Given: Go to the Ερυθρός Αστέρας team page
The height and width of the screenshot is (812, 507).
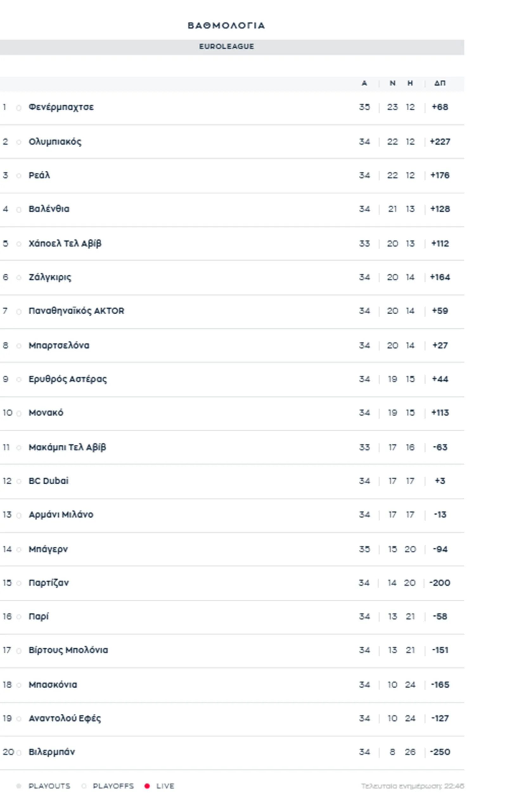Looking at the screenshot, I should [x=68, y=379].
